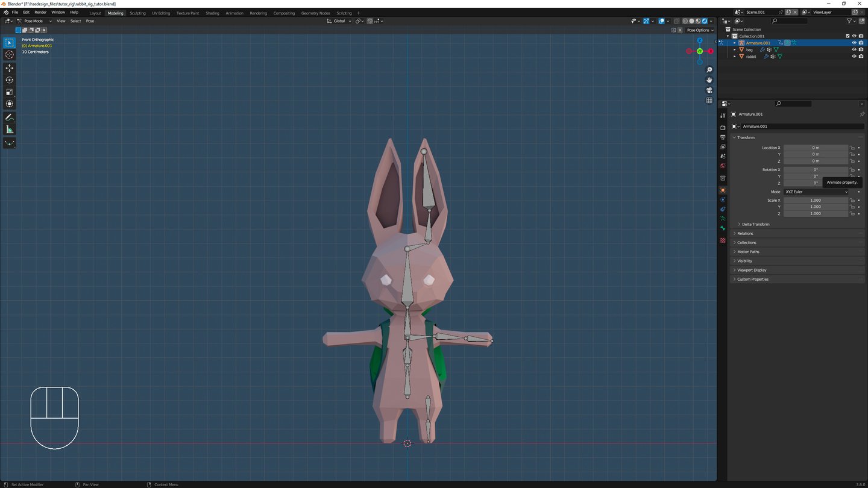Switch to the Sculpting workspace tab
The image size is (868, 488).
[137, 13]
